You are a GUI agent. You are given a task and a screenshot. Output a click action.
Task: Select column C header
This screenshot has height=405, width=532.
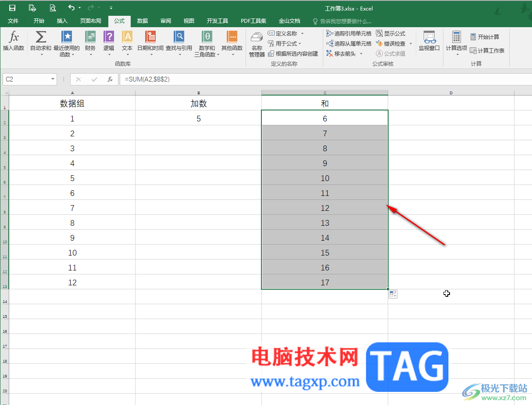click(x=325, y=92)
